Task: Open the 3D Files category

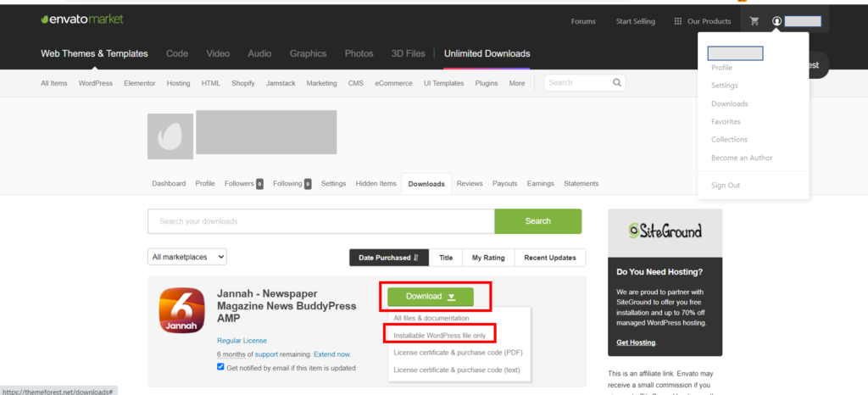Action: pos(408,53)
